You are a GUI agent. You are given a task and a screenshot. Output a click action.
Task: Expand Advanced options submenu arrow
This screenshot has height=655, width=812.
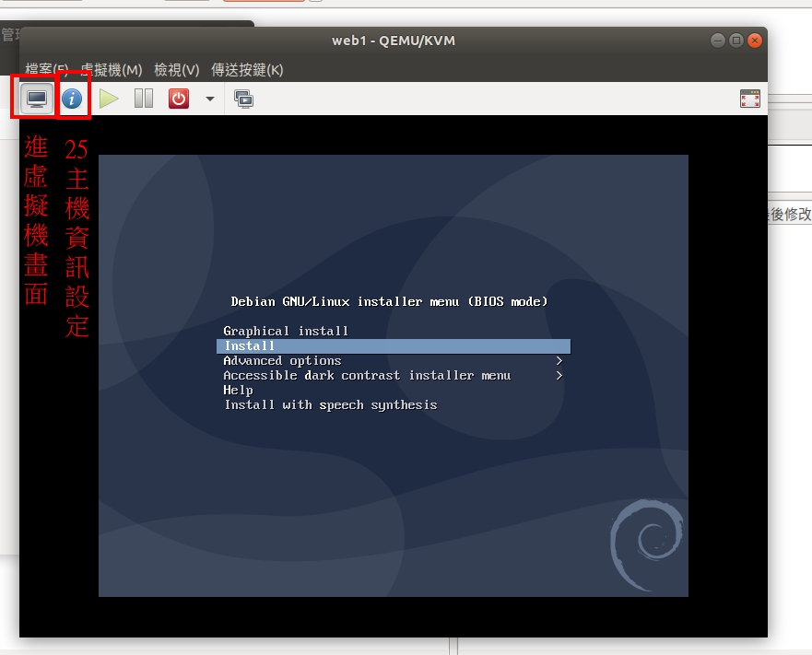[x=559, y=360]
